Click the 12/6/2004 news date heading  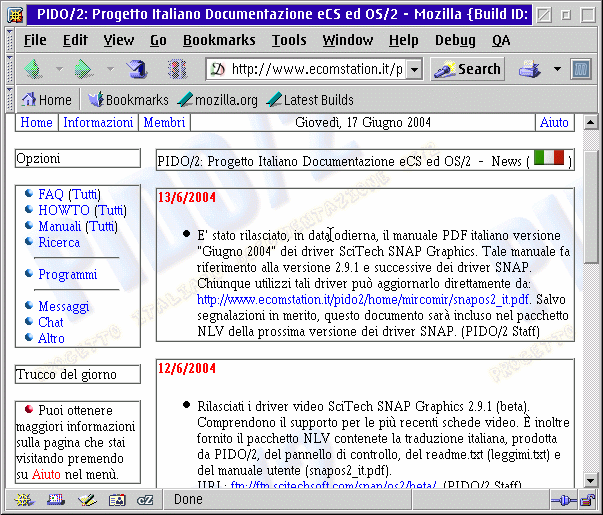pyautogui.click(x=187, y=368)
